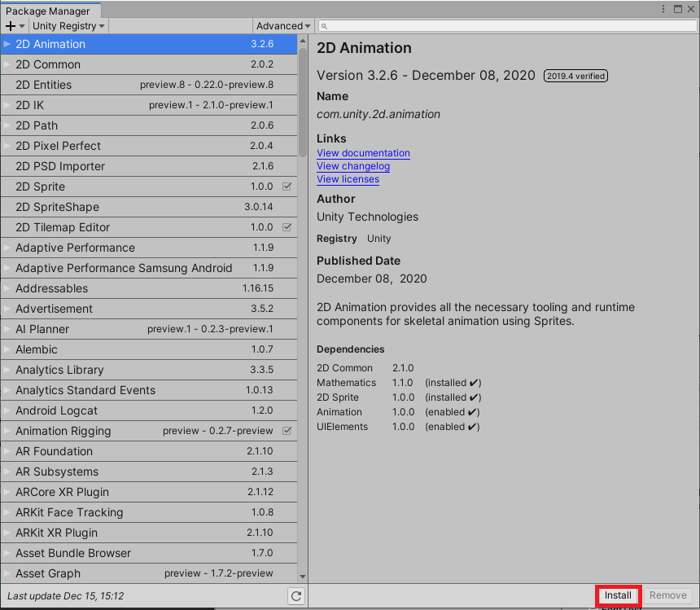700x610 pixels.
Task: Click the installed checkmark on 2D Tilemap Editor
Action: coord(287,227)
